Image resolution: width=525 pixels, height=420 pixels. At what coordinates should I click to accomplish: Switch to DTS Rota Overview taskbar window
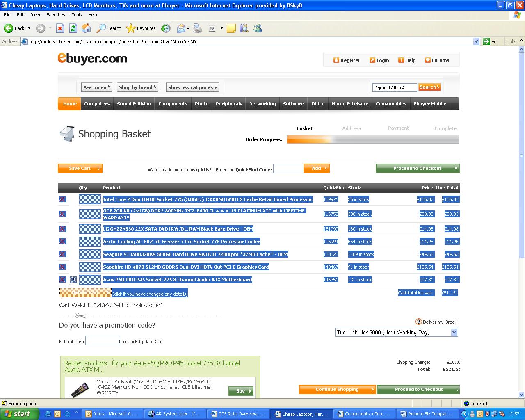(x=238, y=414)
